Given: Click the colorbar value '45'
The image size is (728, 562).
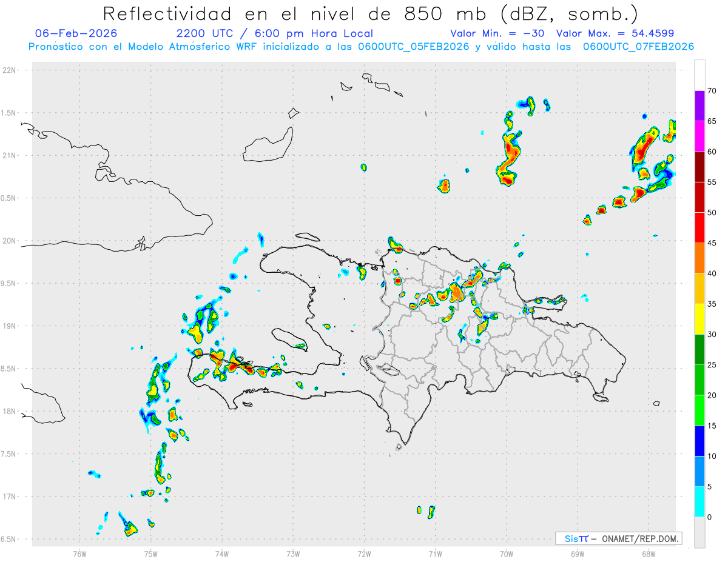Looking at the screenshot, I should click(x=712, y=243).
